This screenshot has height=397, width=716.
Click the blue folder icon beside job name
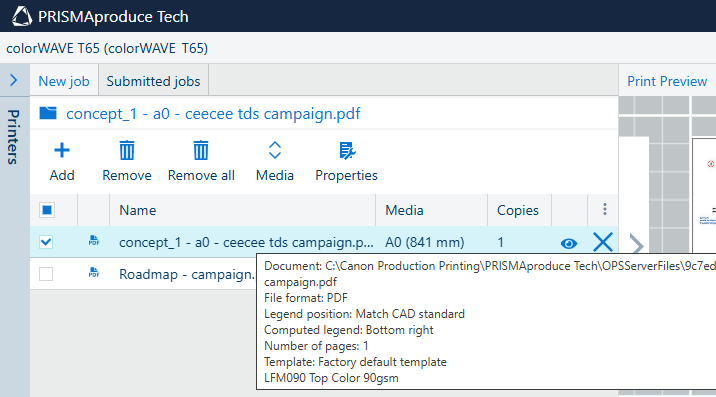point(48,113)
